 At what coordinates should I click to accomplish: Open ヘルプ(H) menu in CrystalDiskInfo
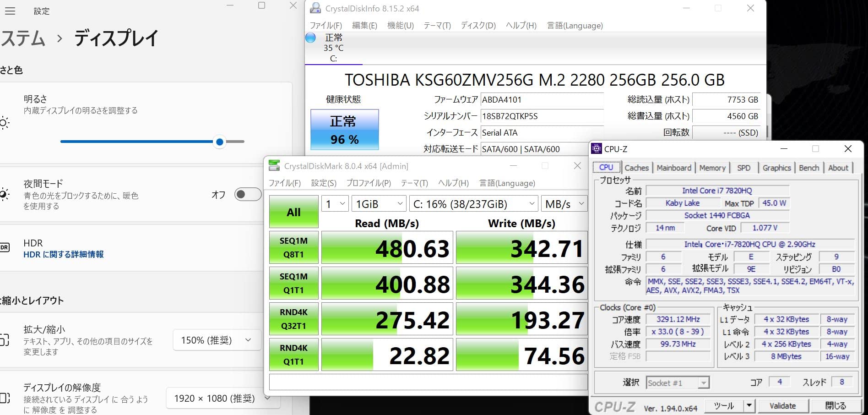(x=521, y=26)
